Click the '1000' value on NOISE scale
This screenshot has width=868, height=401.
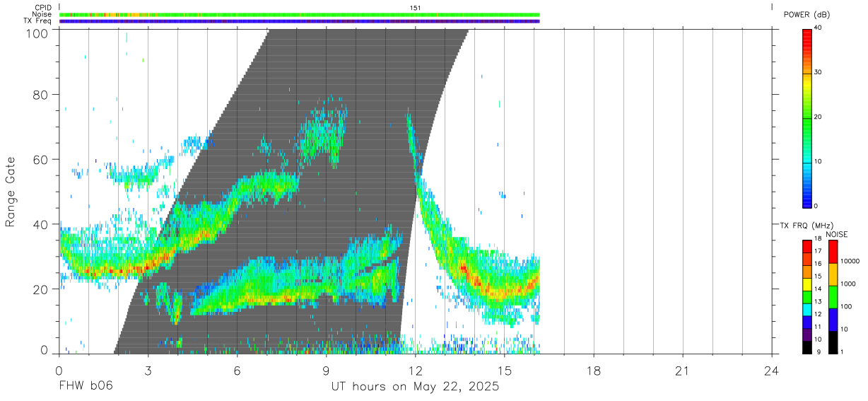coord(850,284)
